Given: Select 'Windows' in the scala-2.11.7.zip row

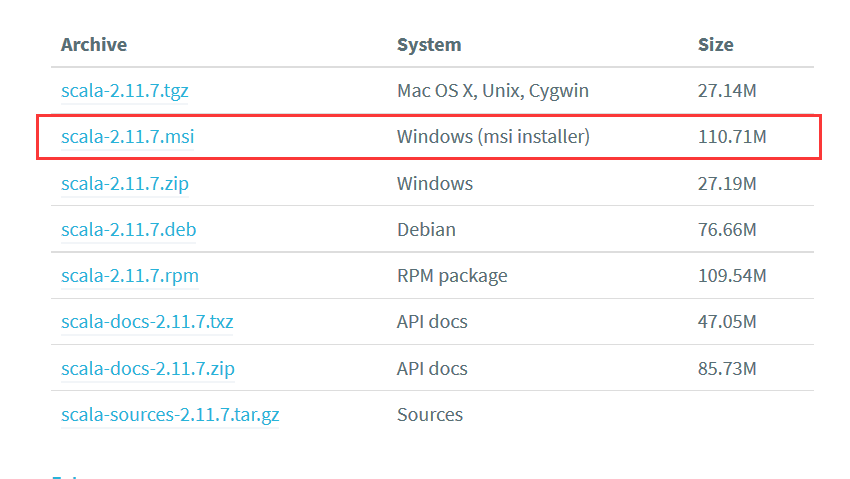Looking at the screenshot, I should click(x=435, y=184).
